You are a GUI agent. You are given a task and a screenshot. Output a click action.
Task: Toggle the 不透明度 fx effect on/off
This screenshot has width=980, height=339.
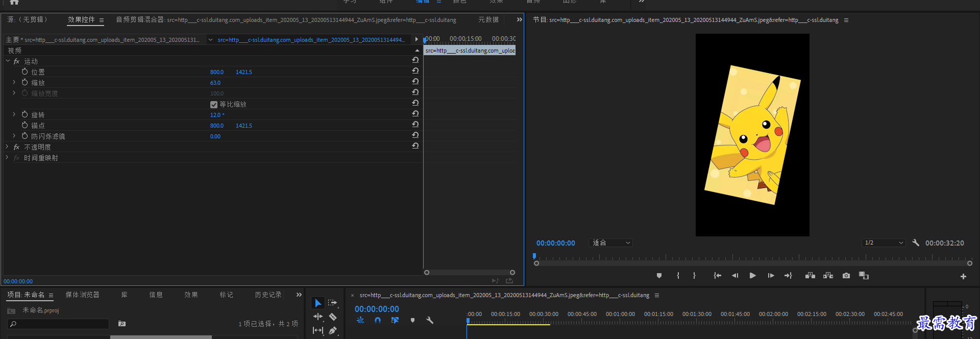click(17, 147)
